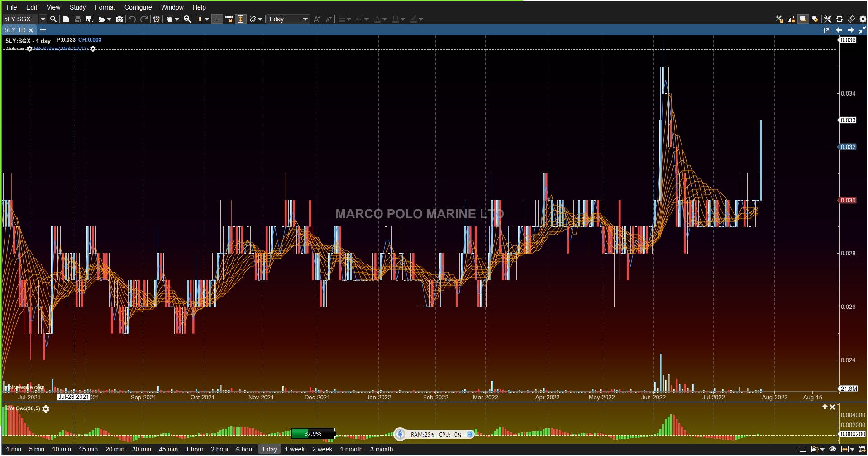Open the Window menu
Viewport: 868px width, 456px height.
click(x=172, y=7)
